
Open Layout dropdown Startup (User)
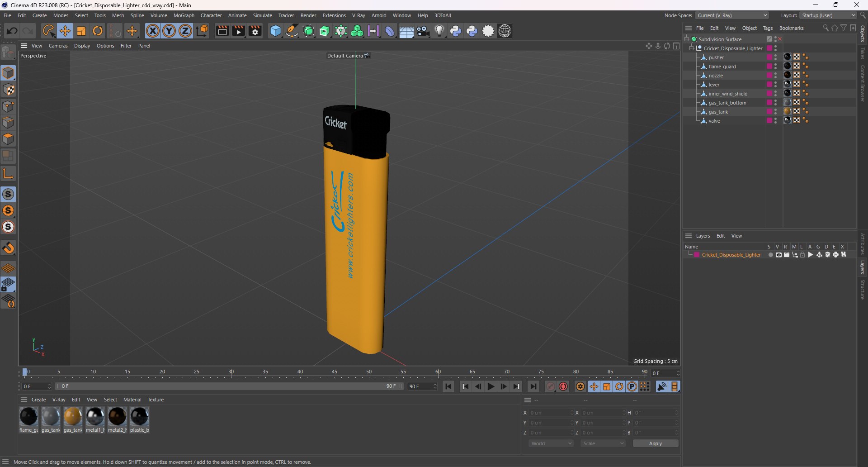pyautogui.click(x=828, y=15)
